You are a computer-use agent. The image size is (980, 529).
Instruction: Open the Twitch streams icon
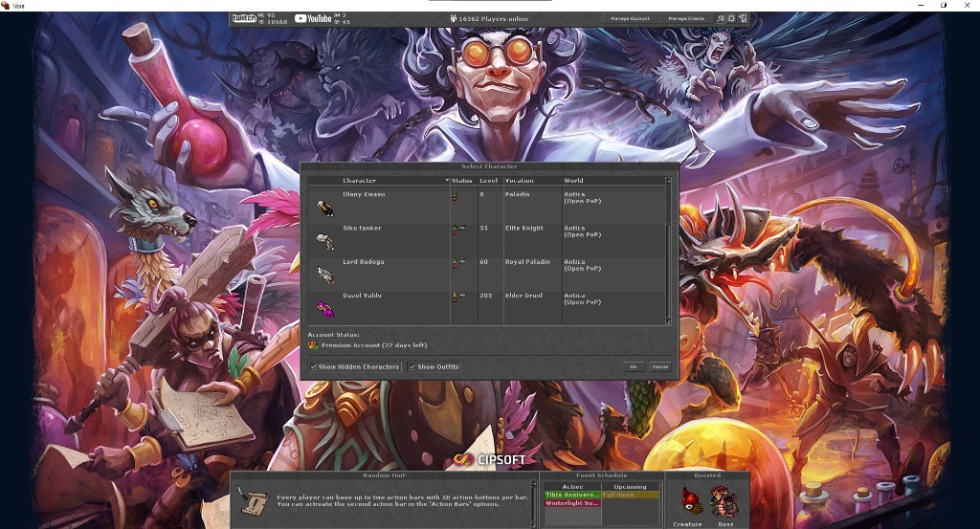click(x=243, y=18)
